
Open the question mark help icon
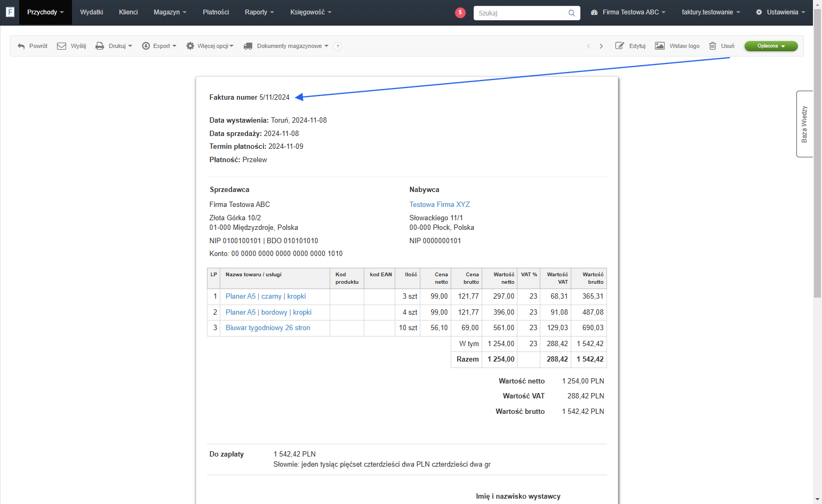pyautogui.click(x=338, y=46)
